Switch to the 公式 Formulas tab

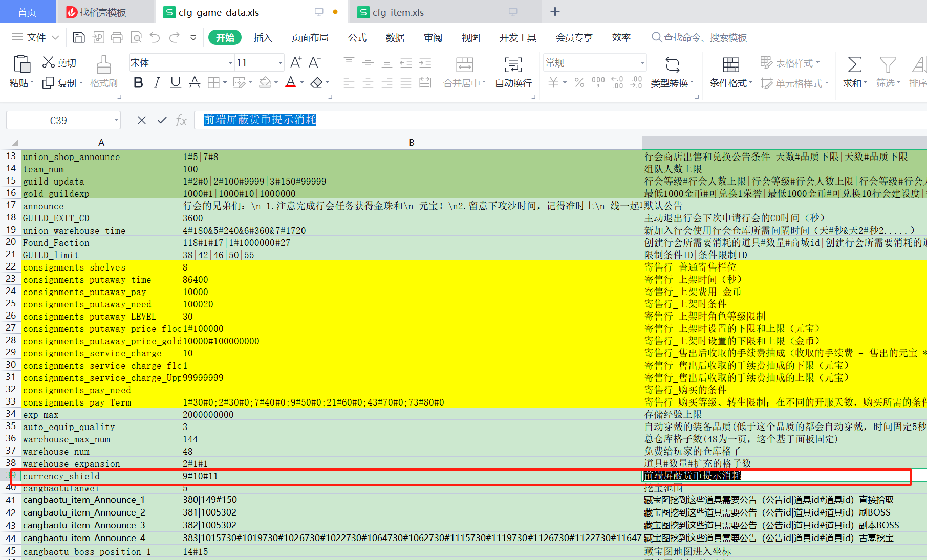click(x=357, y=37)
